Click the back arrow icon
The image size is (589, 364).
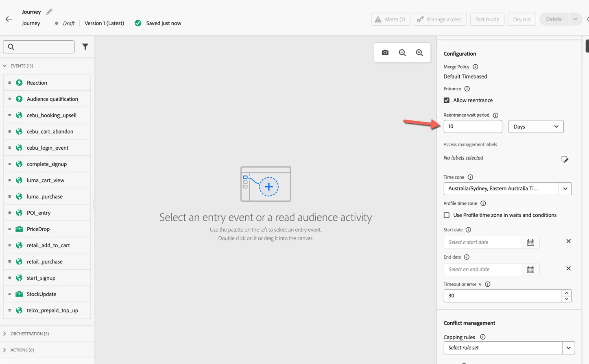tap(9, 19)
